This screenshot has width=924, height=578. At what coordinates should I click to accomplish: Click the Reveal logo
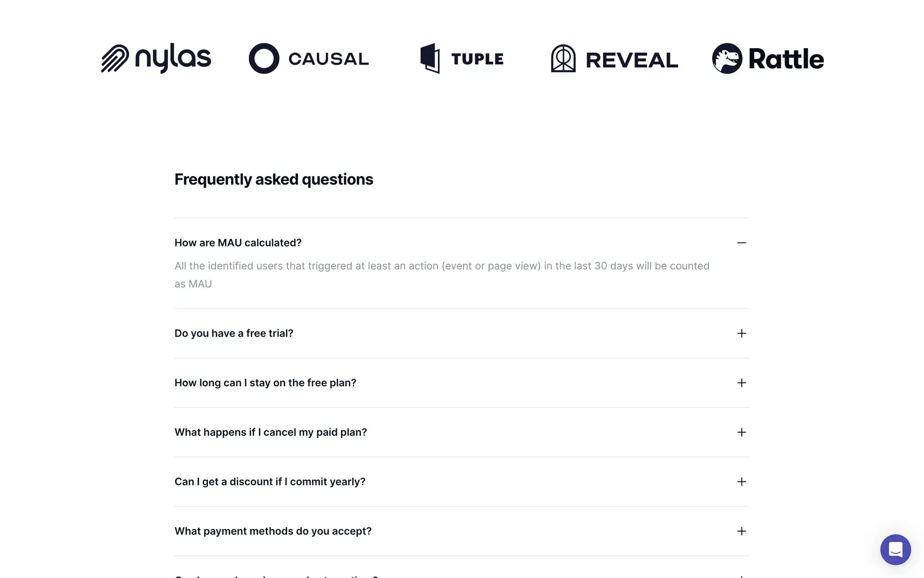pos(614,59)
